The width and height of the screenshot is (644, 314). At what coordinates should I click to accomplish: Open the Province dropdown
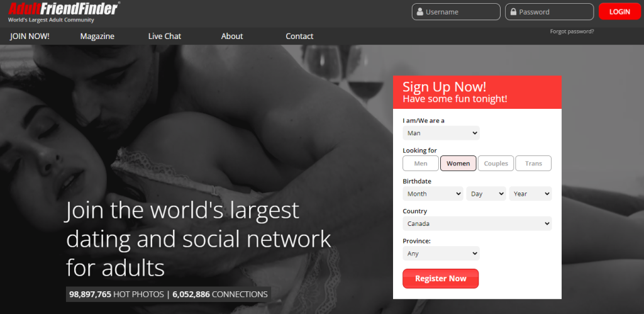(441, 253)
